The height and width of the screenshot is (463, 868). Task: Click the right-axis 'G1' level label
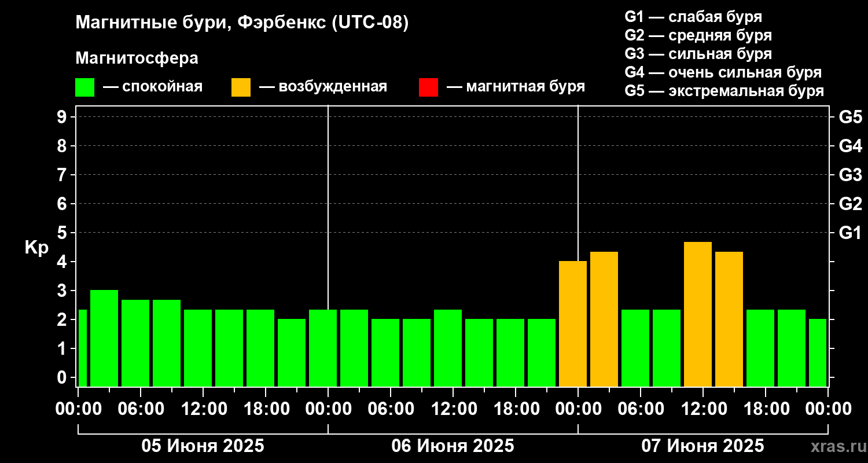[x=851, y=233]
